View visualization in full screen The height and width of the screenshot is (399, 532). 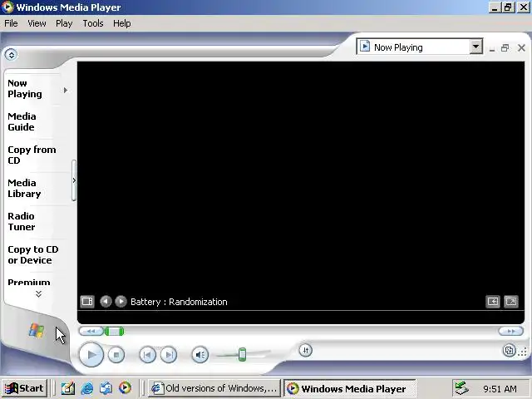click(511, 301)
